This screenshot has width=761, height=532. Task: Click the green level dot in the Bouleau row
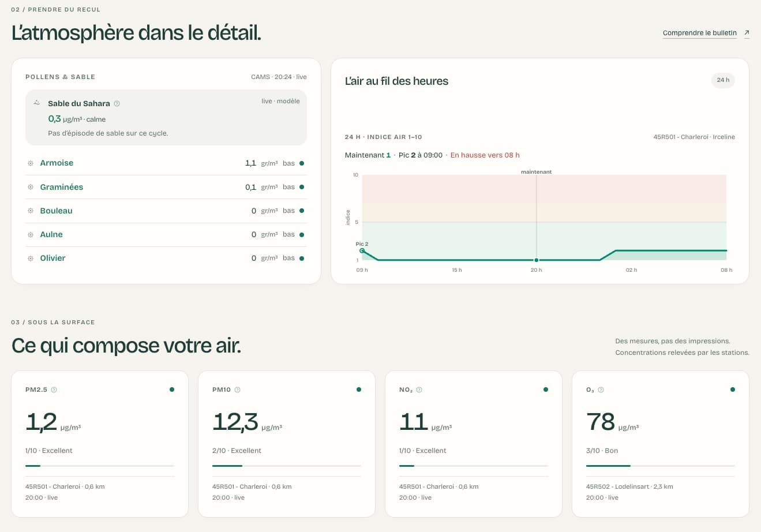coord(302,211)
